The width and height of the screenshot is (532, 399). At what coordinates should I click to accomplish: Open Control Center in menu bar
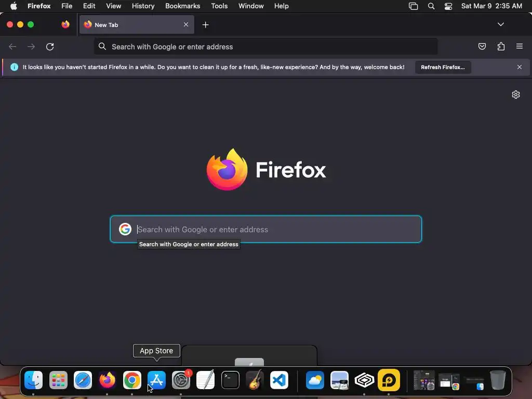pos(448,6)
